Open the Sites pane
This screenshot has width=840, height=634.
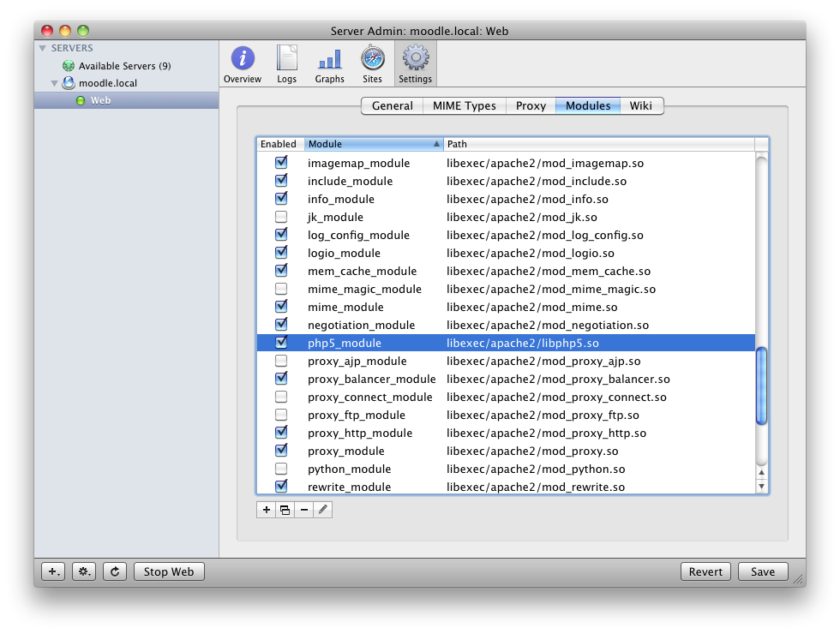(372, 64)
